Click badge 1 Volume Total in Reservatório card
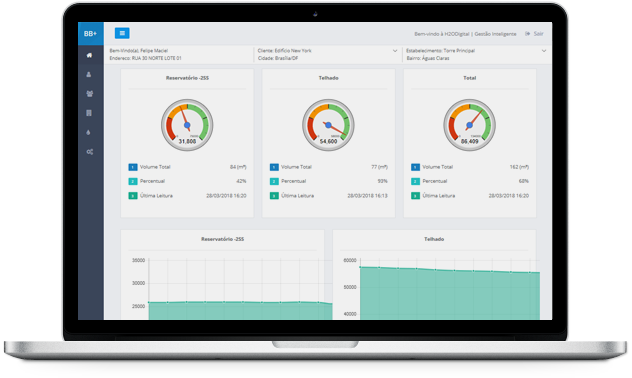The image size is (632, 378). pos(133,167)
